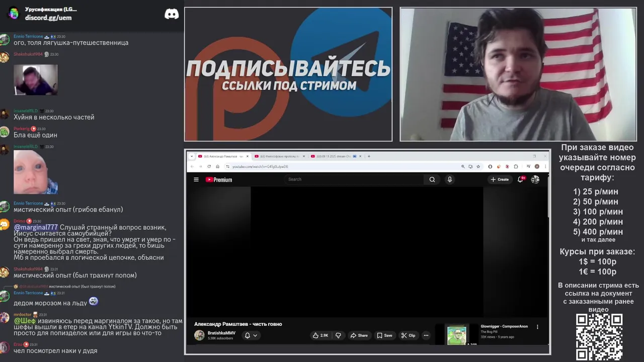Screen dimensions: 644x362
Task: Open InsaneWRLD's baby image attachment
Action: point(36,172)
